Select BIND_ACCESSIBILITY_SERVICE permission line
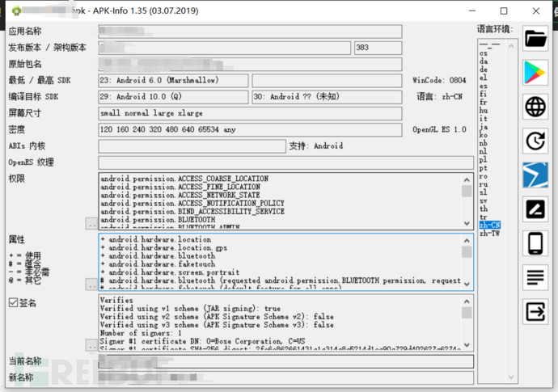The image size is (558, 392). coord(192,211)
